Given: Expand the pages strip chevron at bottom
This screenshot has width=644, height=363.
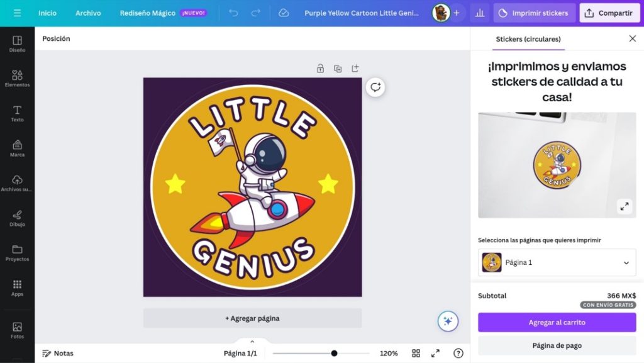Looking at the screenshot, I should [252, 342].
